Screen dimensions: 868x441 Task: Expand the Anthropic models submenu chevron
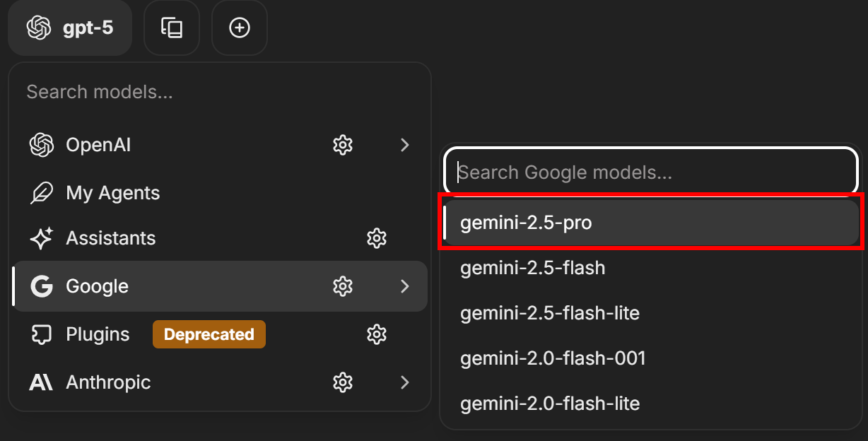[x=404, y=382]
